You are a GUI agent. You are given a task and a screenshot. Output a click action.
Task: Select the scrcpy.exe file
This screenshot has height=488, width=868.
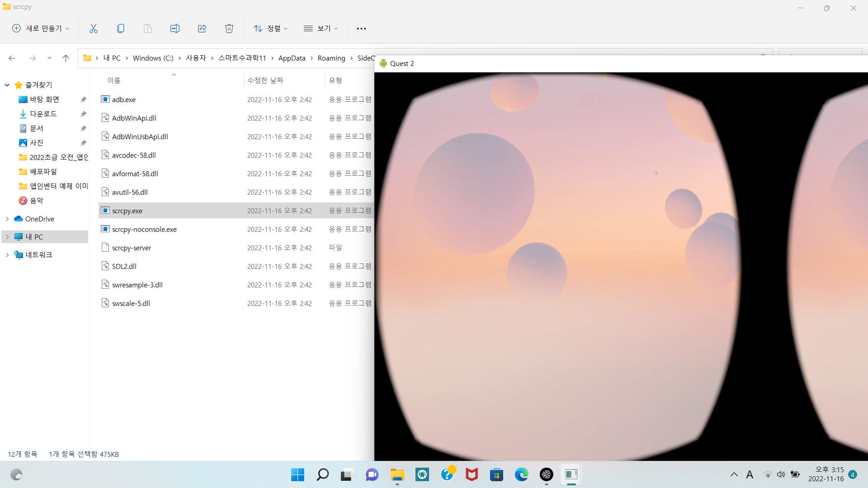tap(236, 211)
